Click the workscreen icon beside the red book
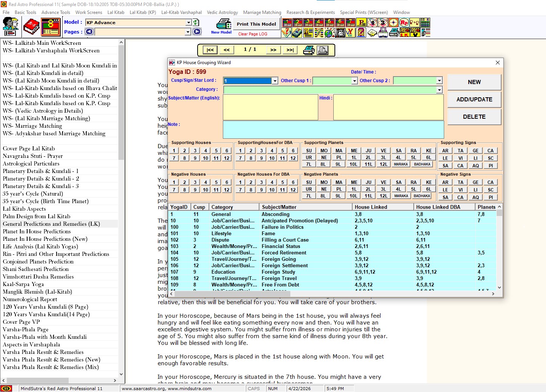546x392 pixels. [51, 27]
